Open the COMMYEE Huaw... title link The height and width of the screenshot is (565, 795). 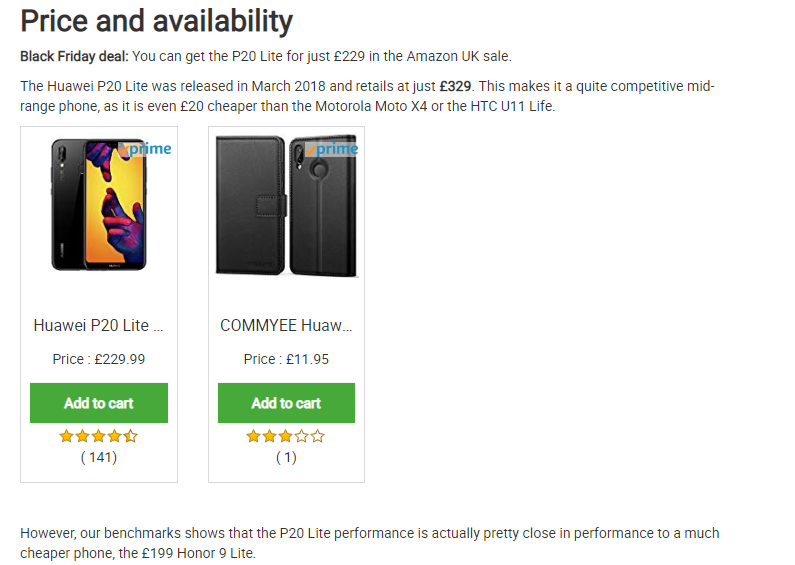(286, 325)
